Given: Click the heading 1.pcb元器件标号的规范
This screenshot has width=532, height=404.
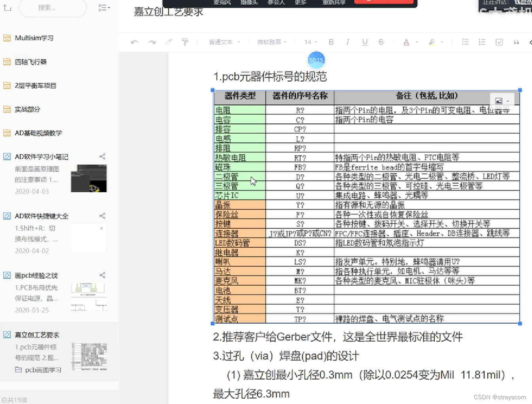Looking at the screenshot, I should click(x=270, y=77).
